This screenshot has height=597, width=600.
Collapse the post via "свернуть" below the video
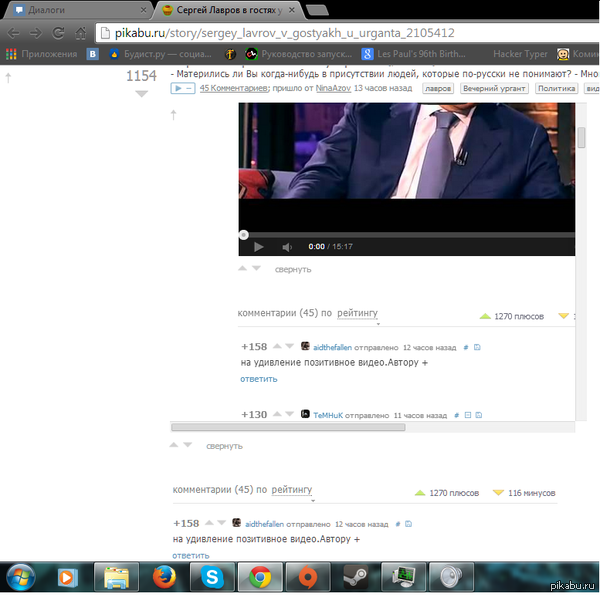293,269
